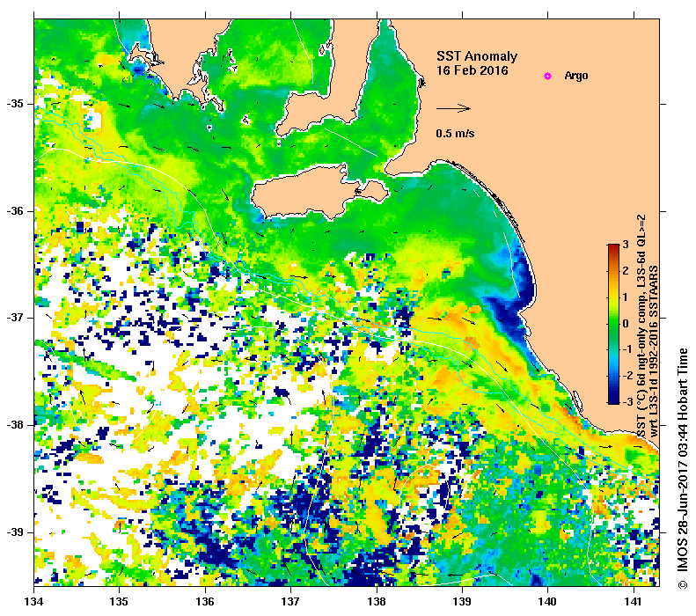Click the colorbar tick label 3

click(626, 245)
